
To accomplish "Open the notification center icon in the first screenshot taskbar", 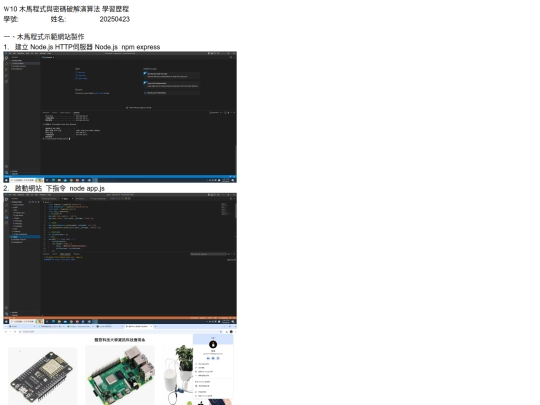I will (x=233, y=180).
